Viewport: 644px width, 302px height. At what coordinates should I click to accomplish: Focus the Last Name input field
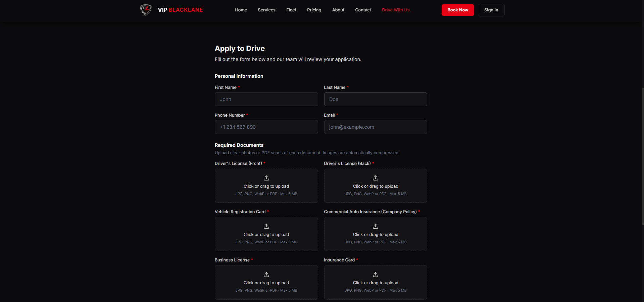pyautogui.click(x=376, y=99)
